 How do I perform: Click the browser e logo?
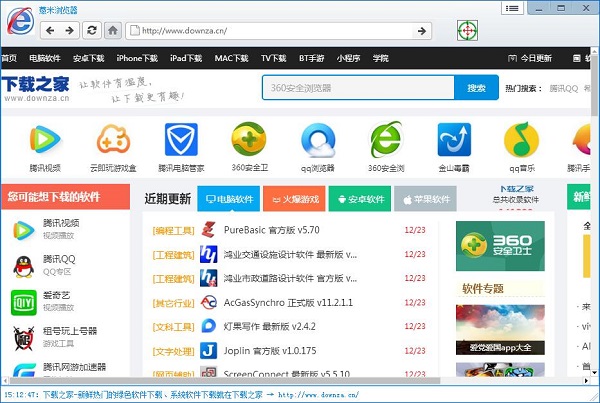(20, 21)
